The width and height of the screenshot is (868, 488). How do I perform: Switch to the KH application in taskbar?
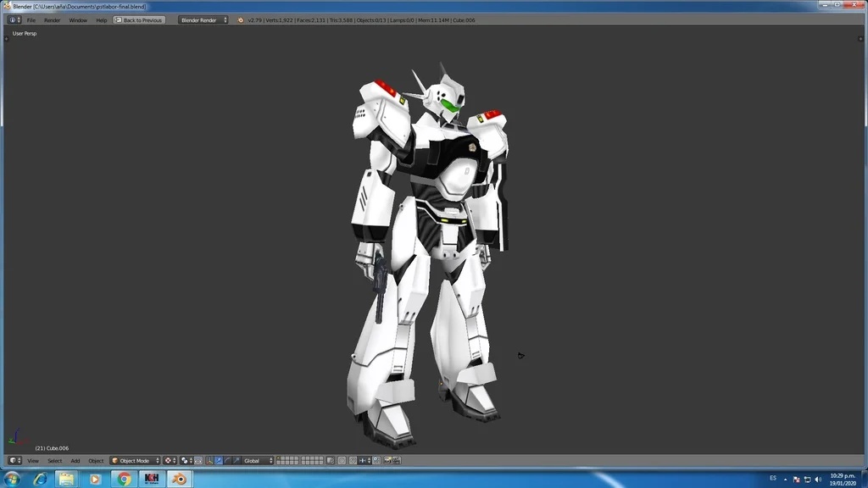pos(152,479)
